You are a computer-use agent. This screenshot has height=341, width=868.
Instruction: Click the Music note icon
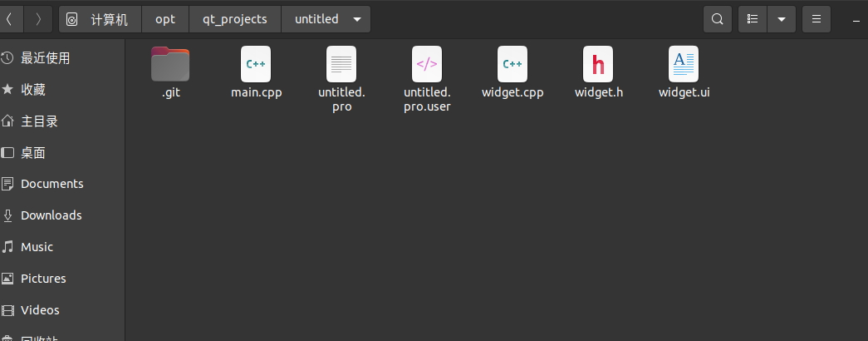pyautogui.click(x=7, y=247)
